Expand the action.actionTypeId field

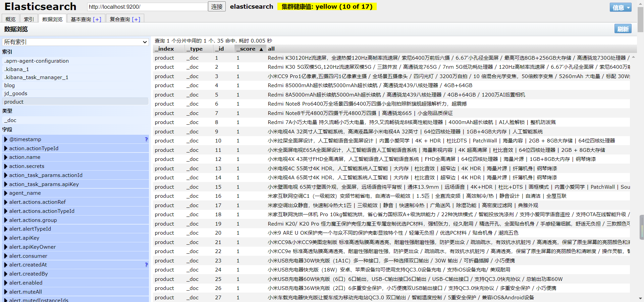6,148
